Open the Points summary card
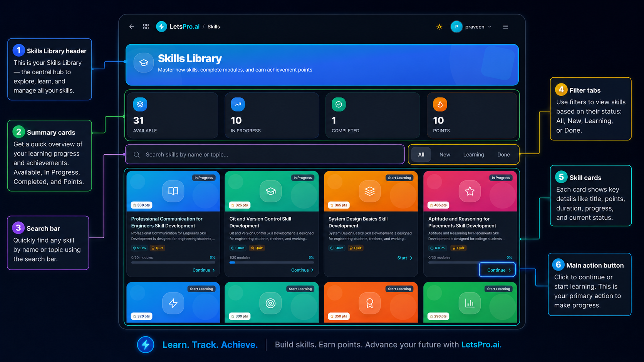Viewport: 644px width, 362px height. pyautogui.click(x=472, y=115)
